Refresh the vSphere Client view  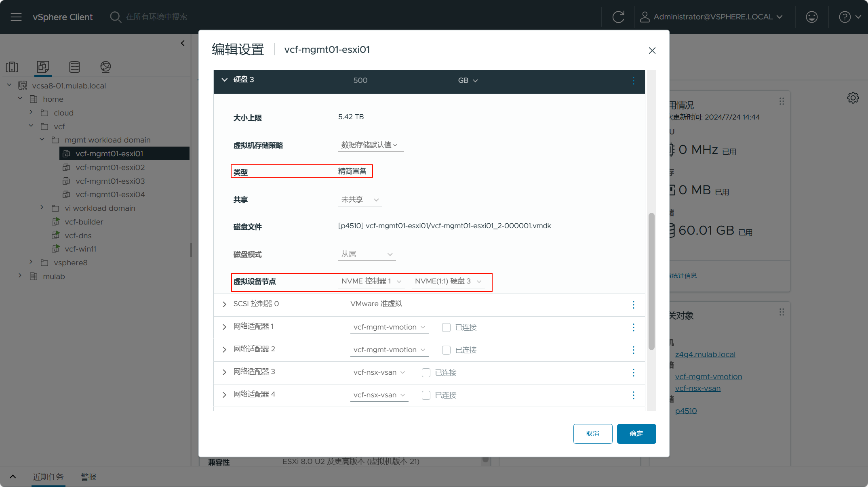(x=618, y=17)
